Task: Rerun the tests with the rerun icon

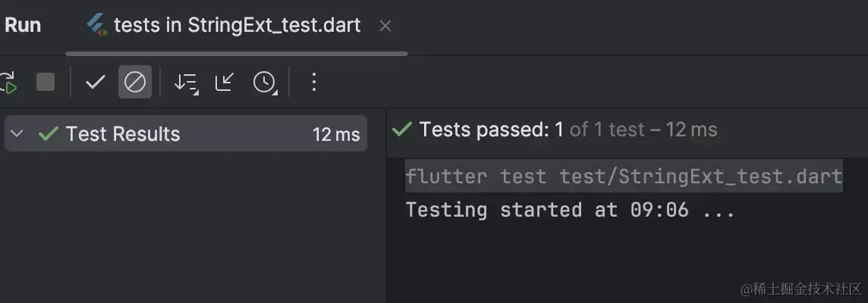Action: 8,83
